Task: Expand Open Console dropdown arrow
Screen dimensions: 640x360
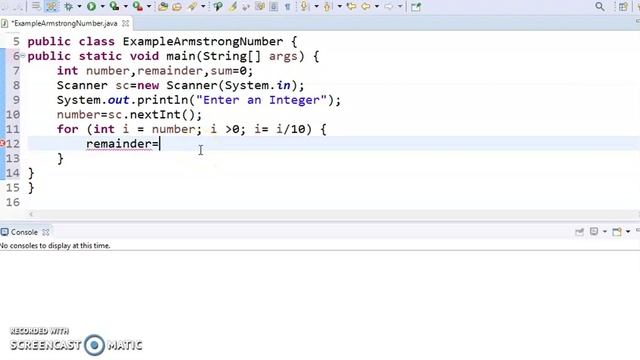Action: click(x=628, y=232)
